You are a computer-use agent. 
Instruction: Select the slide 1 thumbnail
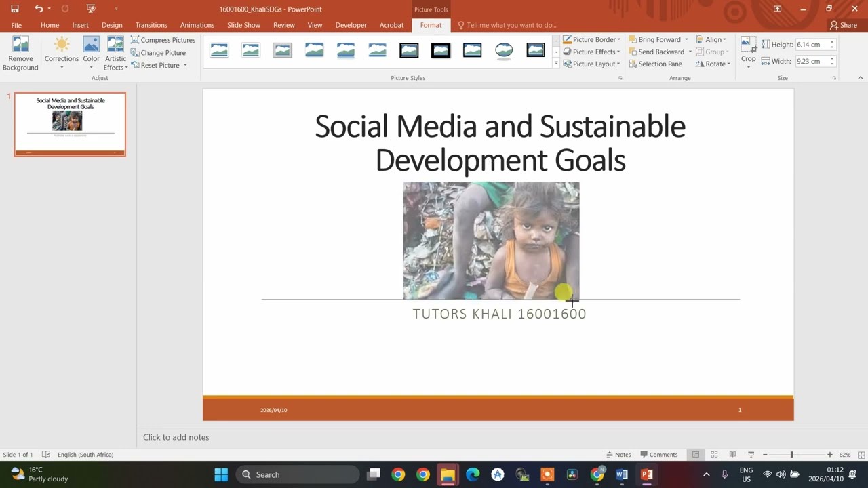tap(70, 124)
